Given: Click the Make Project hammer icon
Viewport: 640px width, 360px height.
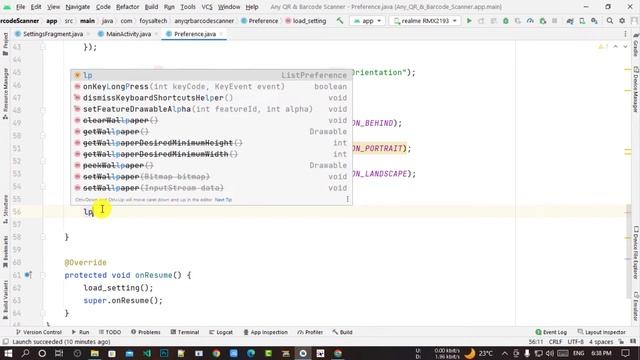Looking at the screenshot, I should (340, 20).
